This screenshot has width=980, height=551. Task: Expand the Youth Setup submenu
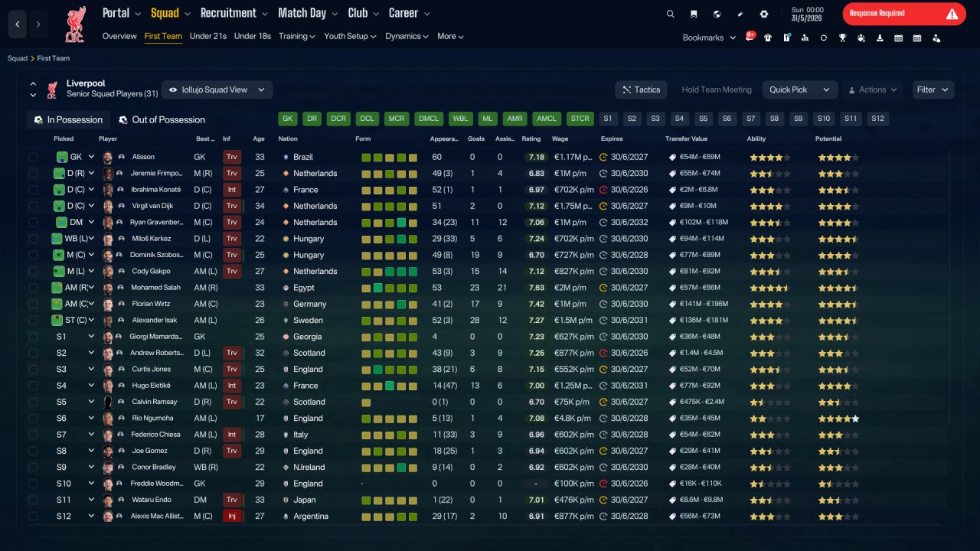coord(350,36)
